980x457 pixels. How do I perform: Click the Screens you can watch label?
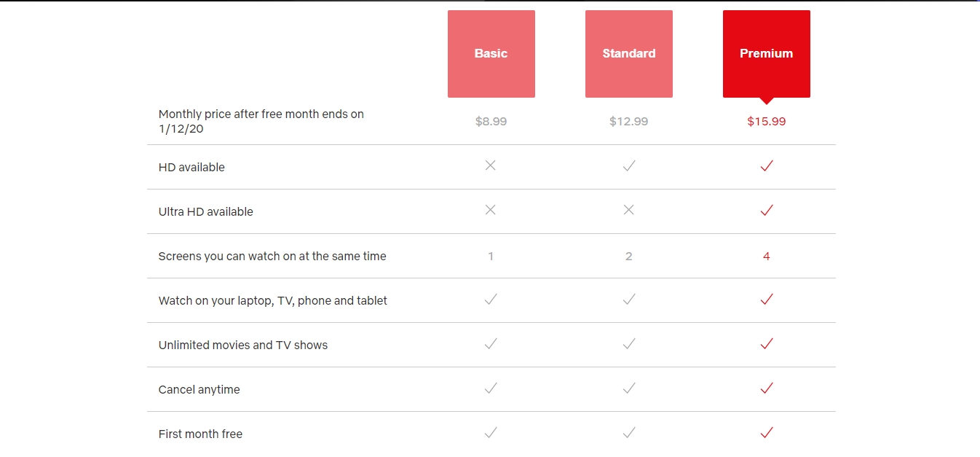(x=272, y=257)
